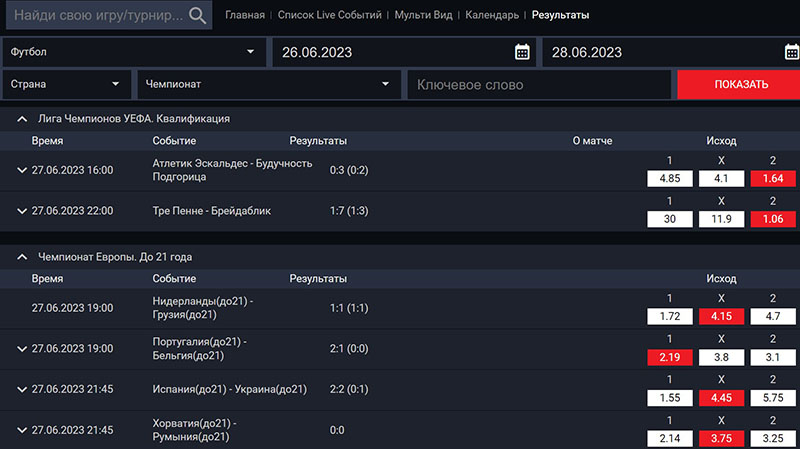The image size is (800, 449).
Task: Click the highlighted 4.45 draw odds
Action: pyautogui.click(x=721, y=397)
